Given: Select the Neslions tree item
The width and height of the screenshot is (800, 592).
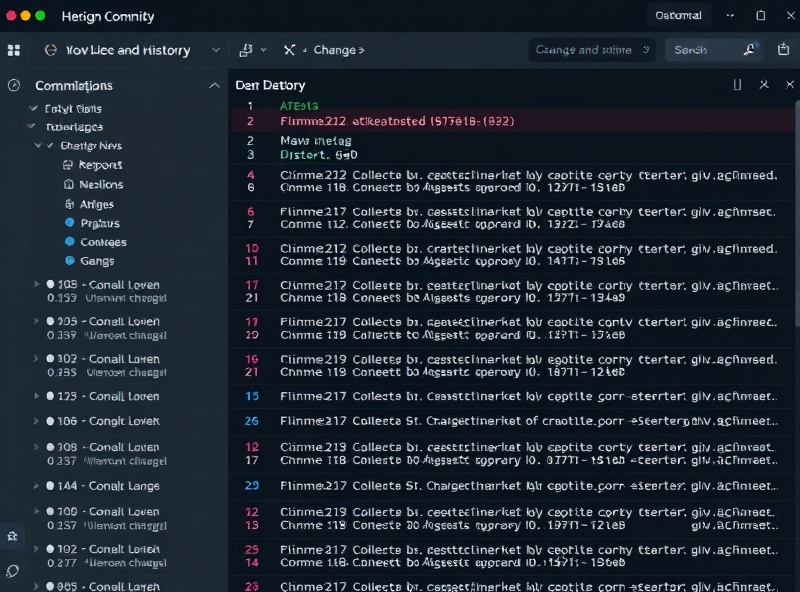Looking at the screenshot, I should click(x=101, y=184).
